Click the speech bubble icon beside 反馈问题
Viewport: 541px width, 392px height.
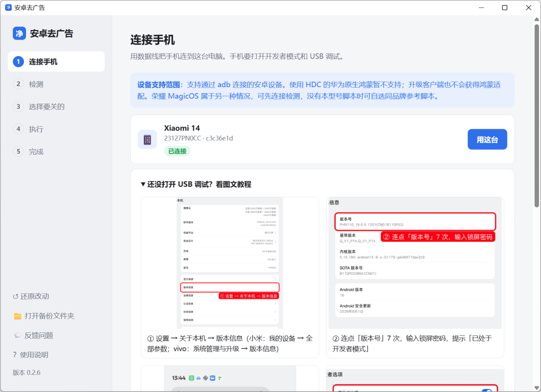coord(17,335)
